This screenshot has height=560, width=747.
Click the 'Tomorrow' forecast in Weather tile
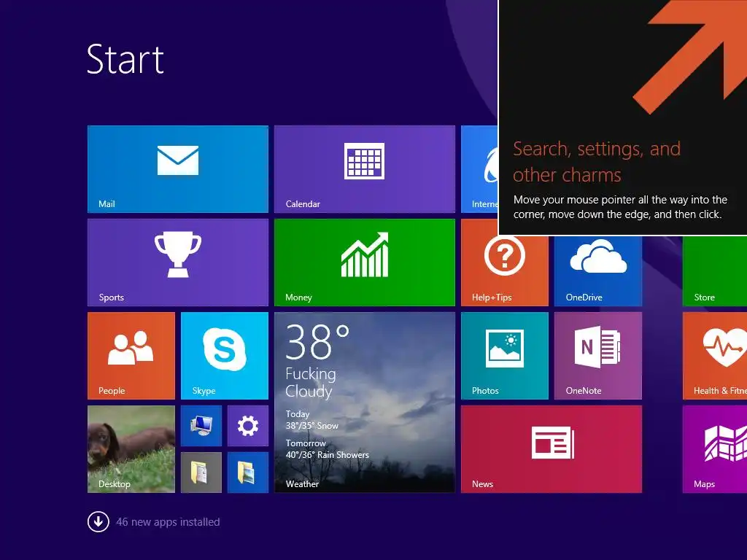coord(328,449)
